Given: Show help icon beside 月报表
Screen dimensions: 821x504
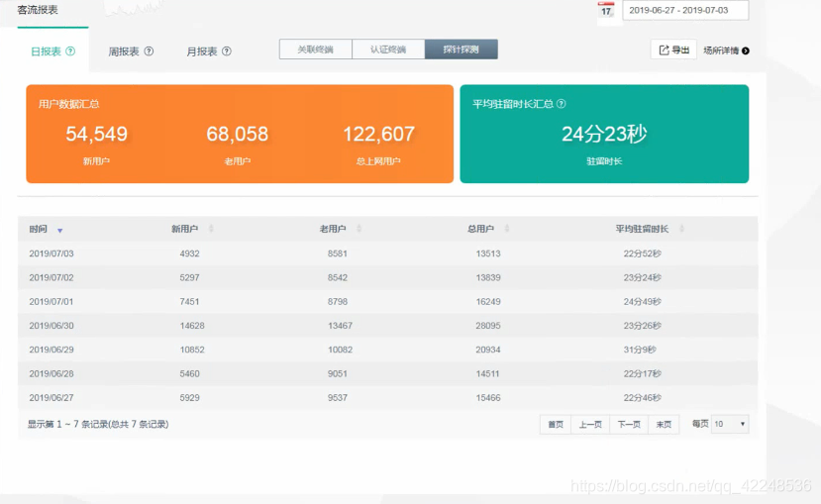Looking at the screenshot, I should (x=227, y=50).
